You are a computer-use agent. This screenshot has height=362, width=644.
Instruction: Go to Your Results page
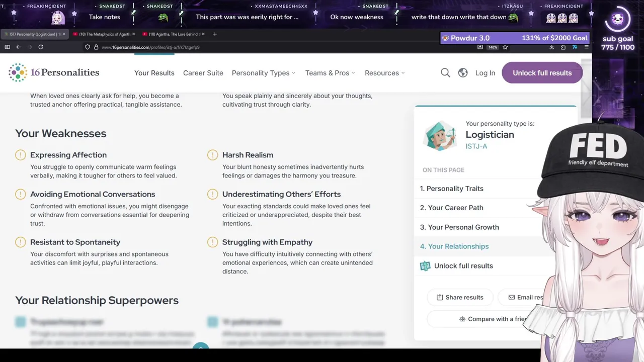[154, 73]
